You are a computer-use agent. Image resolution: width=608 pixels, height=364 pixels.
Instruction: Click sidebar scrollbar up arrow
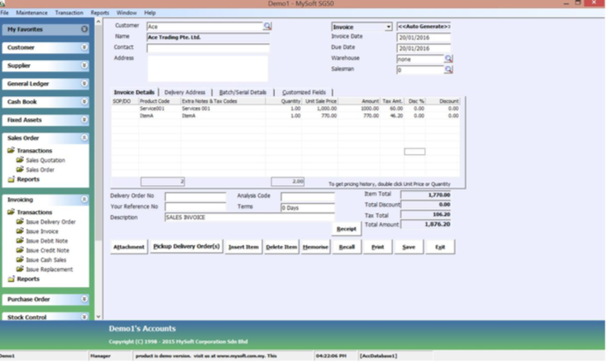point(98,21)
